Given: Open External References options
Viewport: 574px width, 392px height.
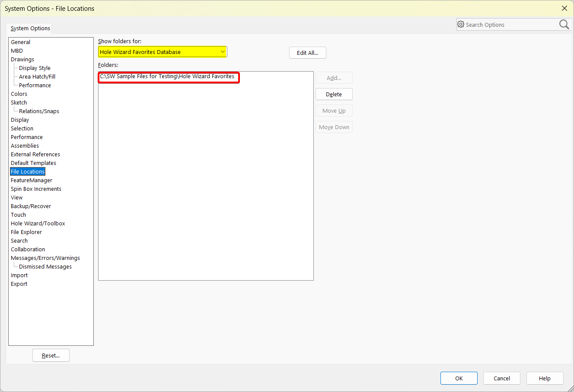Looking at the screenshot, I should click(x=35, y=155).
